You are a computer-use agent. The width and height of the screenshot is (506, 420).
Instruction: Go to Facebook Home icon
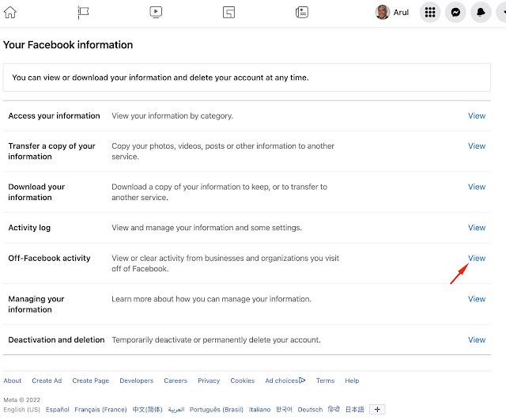10,13
